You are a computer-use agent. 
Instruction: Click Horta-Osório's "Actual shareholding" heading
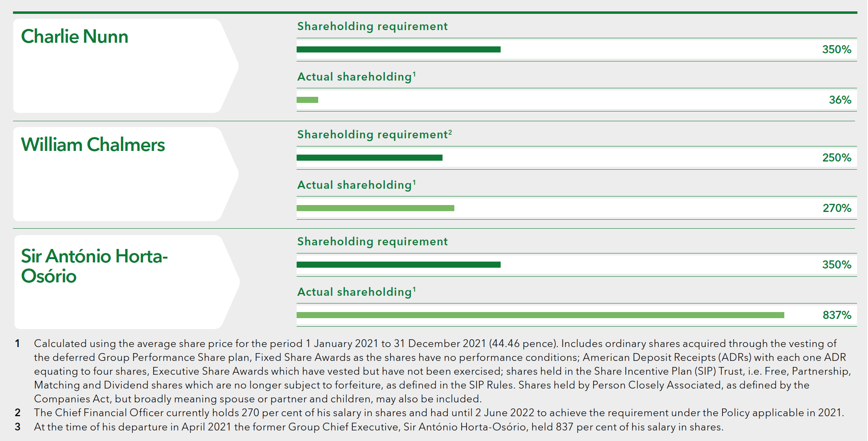click(x=356, y=292)
